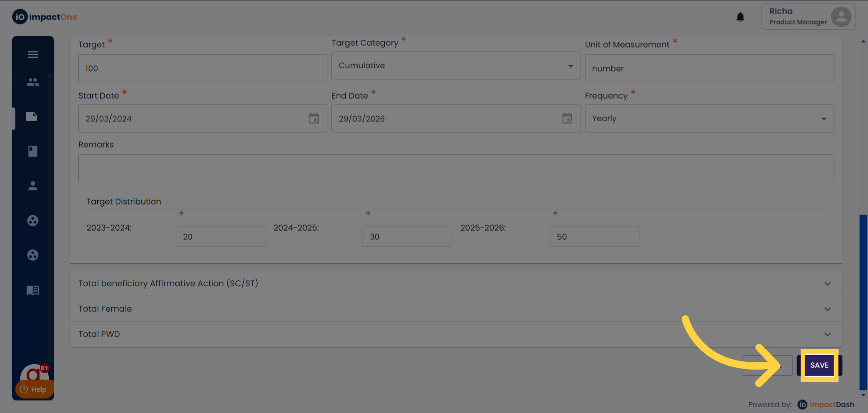Open the user profile avatar
Screen dimensions: 868x413
click(841, 17)
